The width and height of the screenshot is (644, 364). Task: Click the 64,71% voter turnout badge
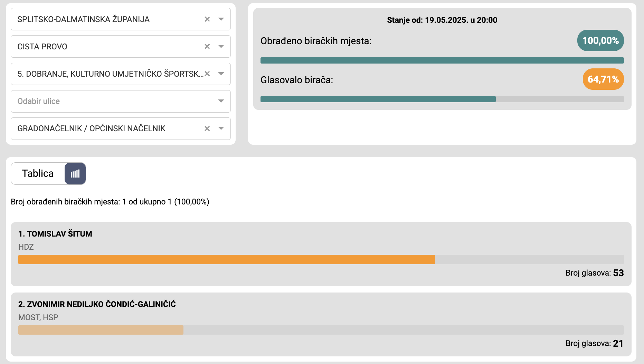click(x=603, y=79)
